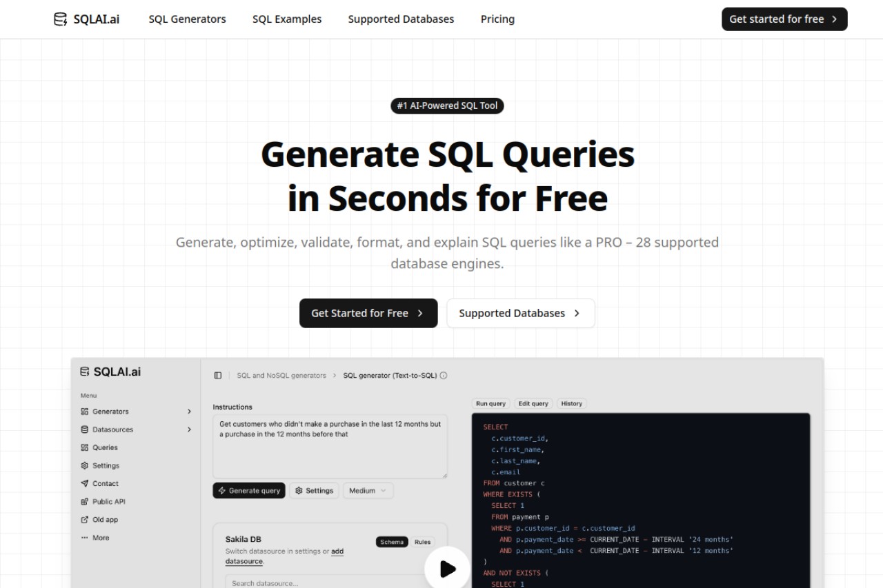Click the Run query tab
Viewport: 883px width, 588px height.
click(491, 403)
